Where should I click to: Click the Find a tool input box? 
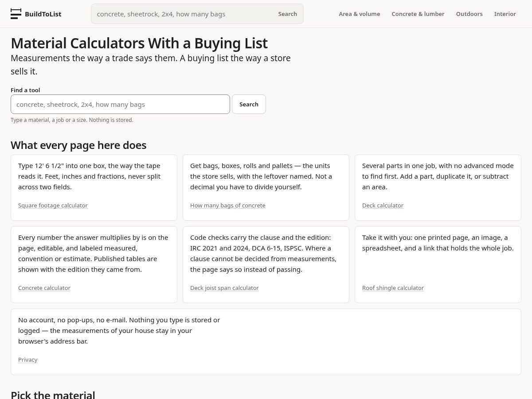(x=120, y=104)
